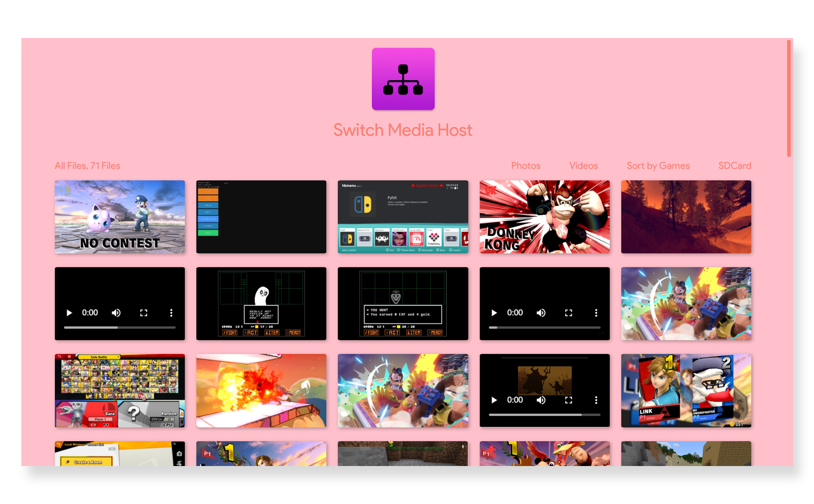Open more options on silhouette video
The image size is (814, 504).
point(596,400)
